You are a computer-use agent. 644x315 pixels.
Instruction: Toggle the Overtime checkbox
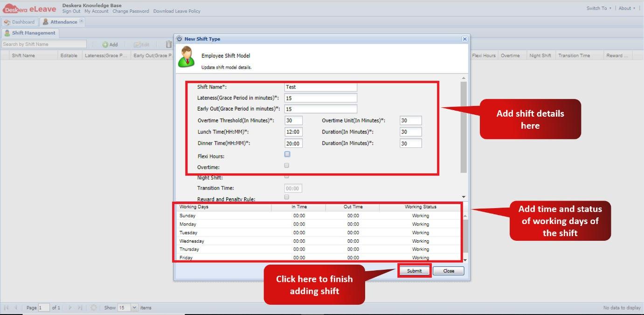tap(286, 165)
